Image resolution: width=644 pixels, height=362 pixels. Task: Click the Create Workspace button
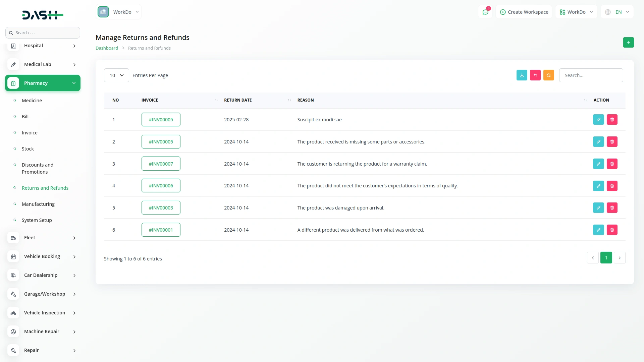(x=524, y=12)
